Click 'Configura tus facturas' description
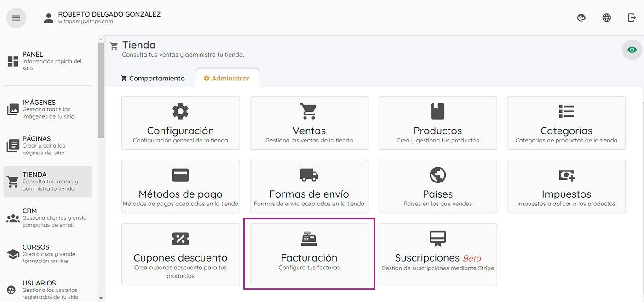644x302 pixels. click(x=309, y=267)
